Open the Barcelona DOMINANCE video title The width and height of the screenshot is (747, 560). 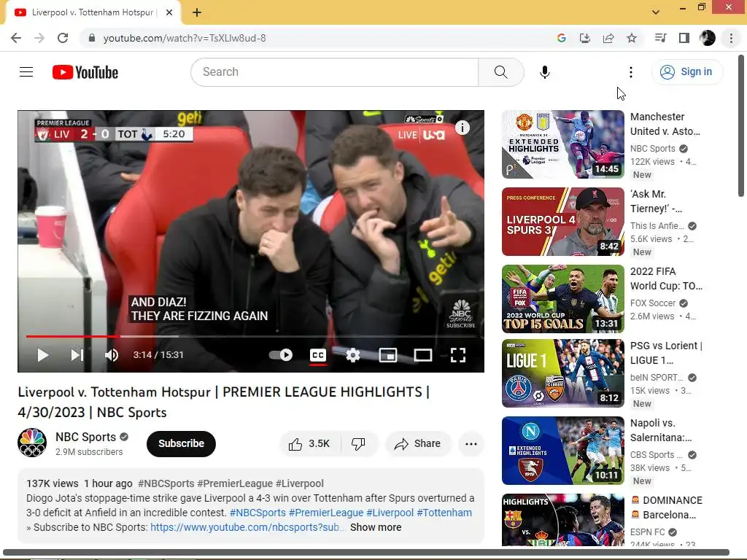coord(667,507)
